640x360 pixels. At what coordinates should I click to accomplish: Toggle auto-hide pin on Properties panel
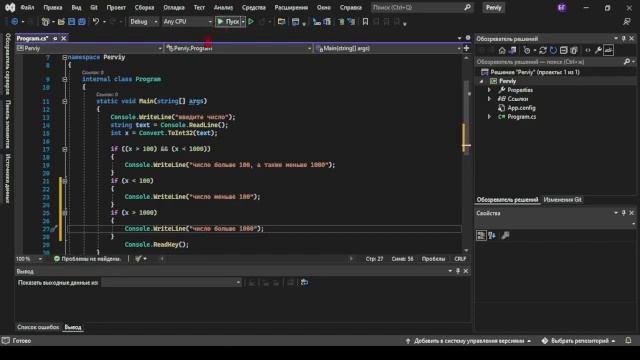click(x=623, y=213)
